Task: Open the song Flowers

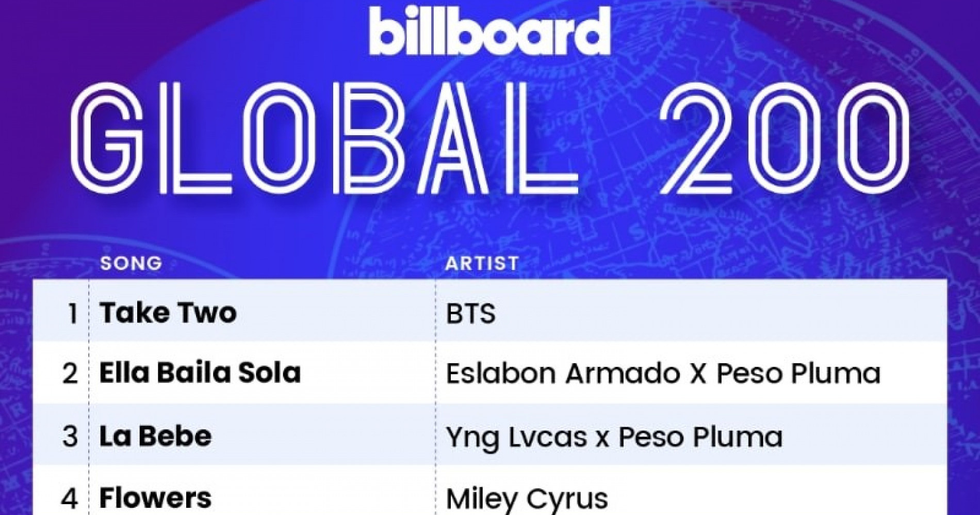Action: pyautogui.click(x=155, y=498)
